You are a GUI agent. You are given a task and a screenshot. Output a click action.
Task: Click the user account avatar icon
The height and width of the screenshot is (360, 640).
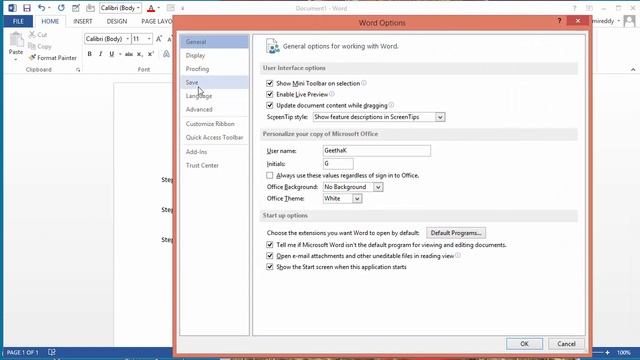pyautogui.click(x=629, y=21)
